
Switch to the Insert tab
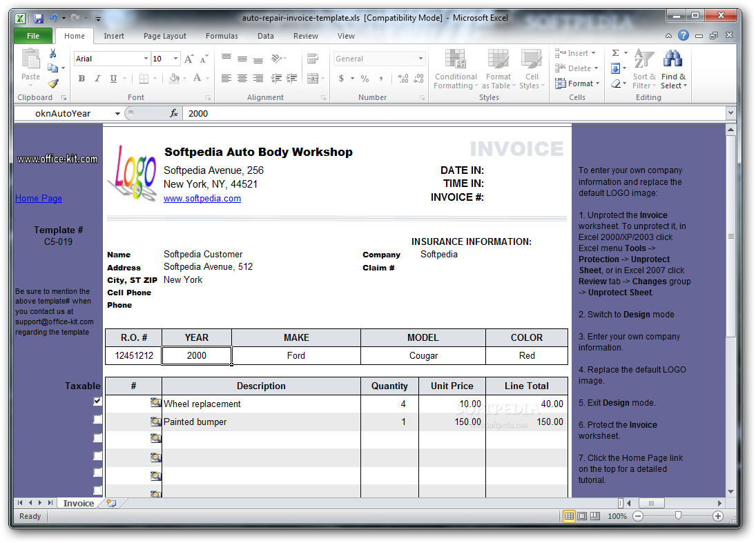click(x=114, y=36)
